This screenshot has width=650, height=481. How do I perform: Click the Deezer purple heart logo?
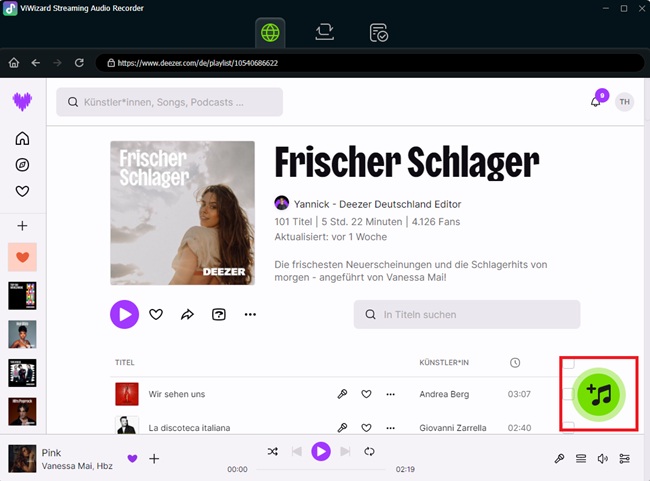pyautogui.click(x=22, y=102)
